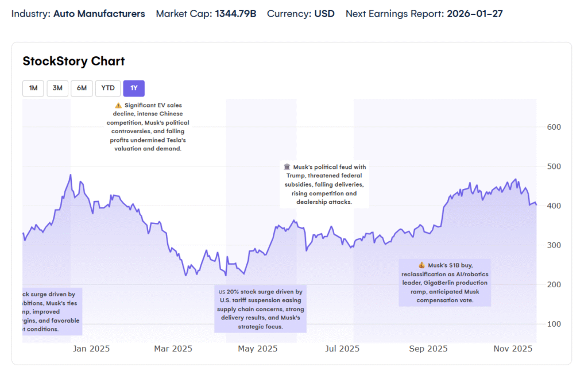Switch the chart to the 1M range
Image resolution: width=588 pixels, height=367 pixels.
tap(33, 88)
